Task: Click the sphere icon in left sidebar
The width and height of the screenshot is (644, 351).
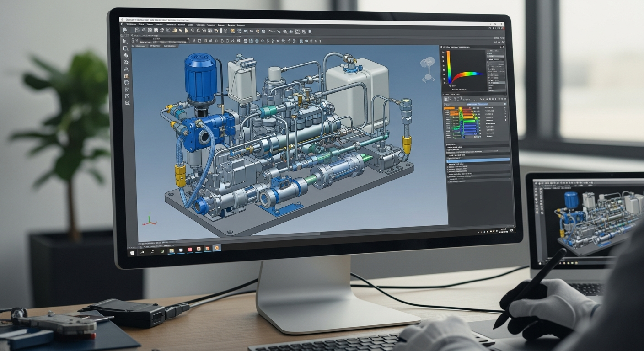Action: pos(126,55)
